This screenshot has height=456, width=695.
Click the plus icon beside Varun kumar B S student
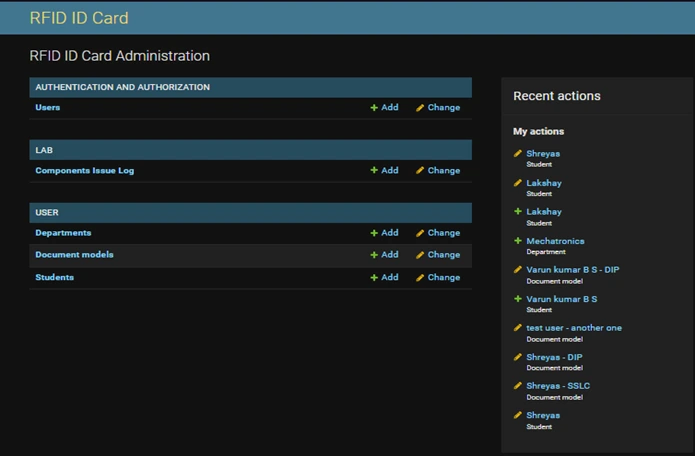click(x=517, y=299)
